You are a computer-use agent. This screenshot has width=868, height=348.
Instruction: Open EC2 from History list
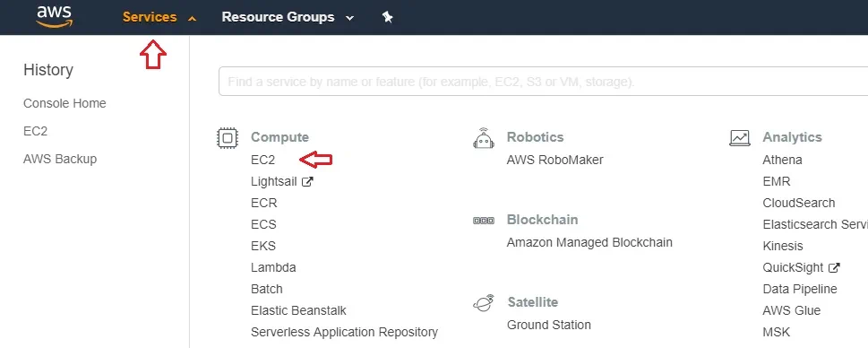36,131
